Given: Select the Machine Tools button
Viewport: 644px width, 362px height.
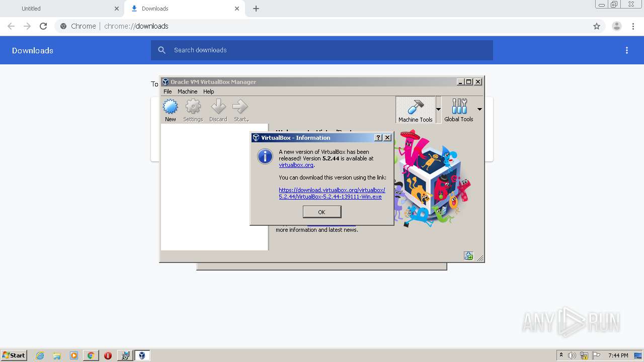Looking at the screenshot, I should (x=416, y=110).
